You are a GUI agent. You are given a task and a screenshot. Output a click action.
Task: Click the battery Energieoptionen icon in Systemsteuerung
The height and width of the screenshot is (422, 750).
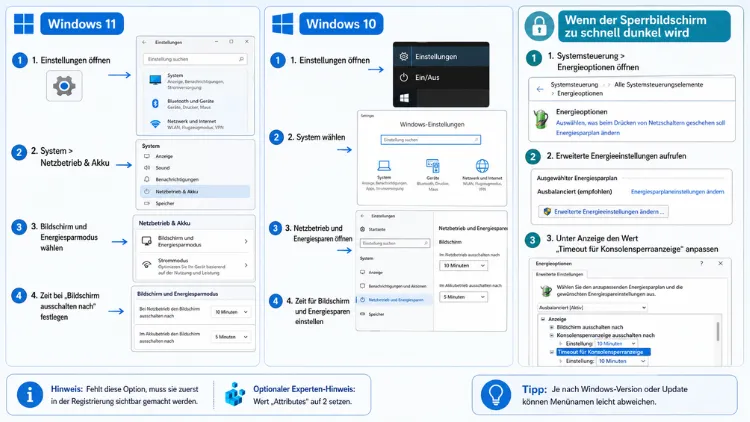[x=541, y=119]
